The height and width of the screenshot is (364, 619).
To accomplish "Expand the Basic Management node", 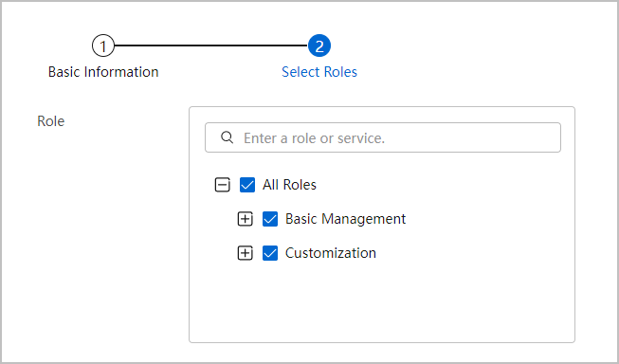I will (x=246, y=219).
